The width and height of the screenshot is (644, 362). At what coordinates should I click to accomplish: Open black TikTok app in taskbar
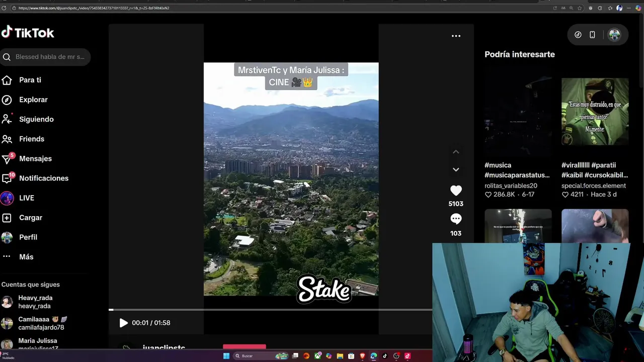point(385,356)
